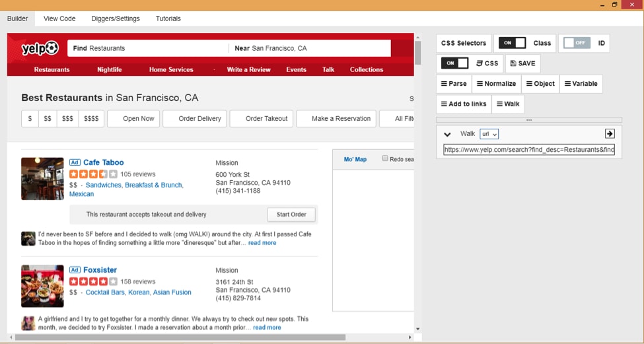Click the Order Takeout filter
Viewport: 644px width, 344px height.
click(x=262, y=119)
